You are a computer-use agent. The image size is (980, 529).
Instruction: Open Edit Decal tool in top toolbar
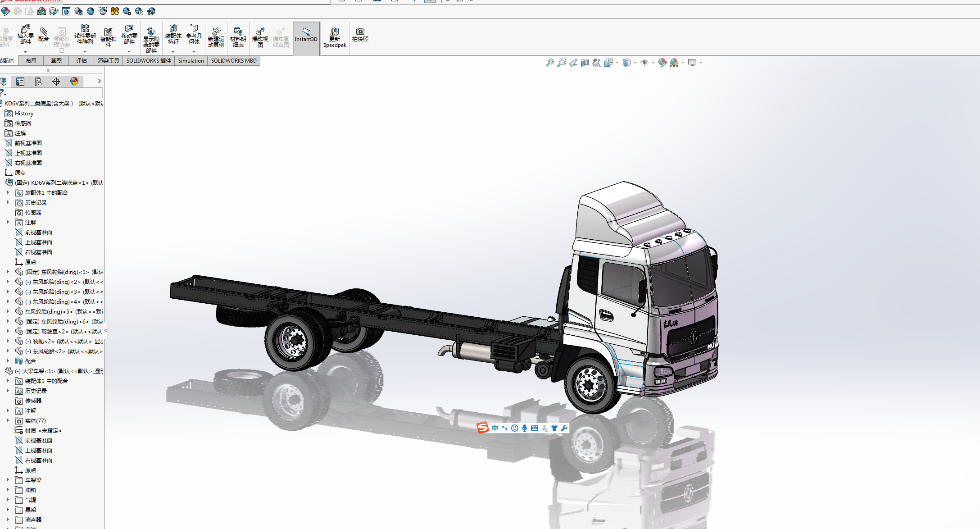(54, 11)
